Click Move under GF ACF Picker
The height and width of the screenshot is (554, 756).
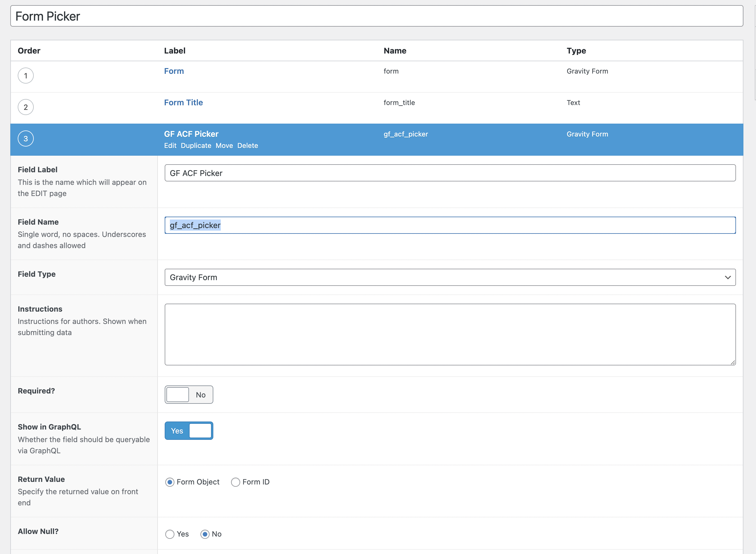[224, 146]
